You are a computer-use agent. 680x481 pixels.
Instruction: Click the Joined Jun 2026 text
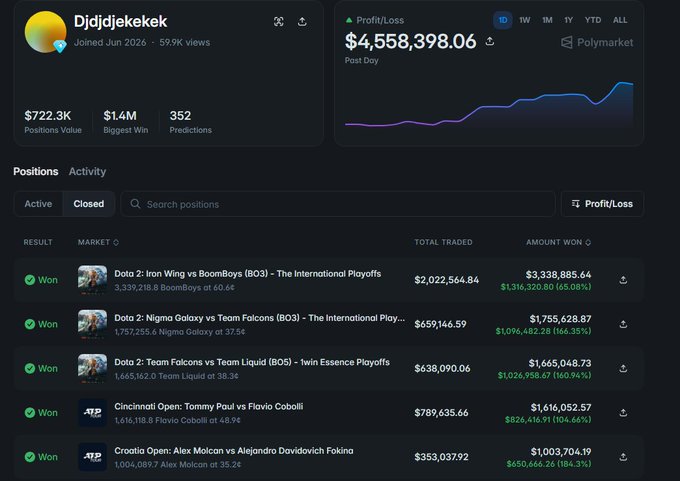click(x=110, y=43)
